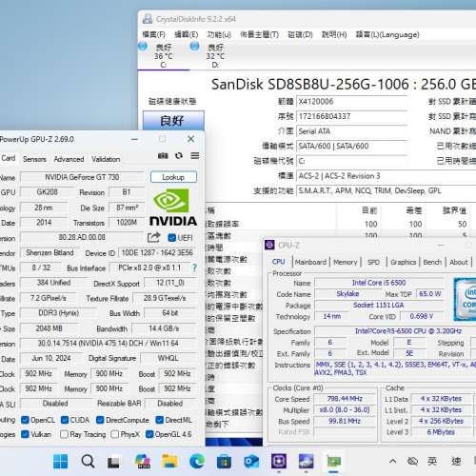Open the 語言(L)(Language) menu
Image resolution: width=476 pixels, height=476 pixels.
pyautogui.click(x=387, y=34)
